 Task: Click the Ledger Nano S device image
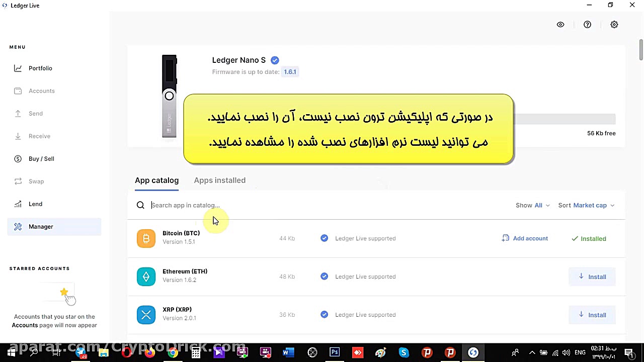point(169,97)
